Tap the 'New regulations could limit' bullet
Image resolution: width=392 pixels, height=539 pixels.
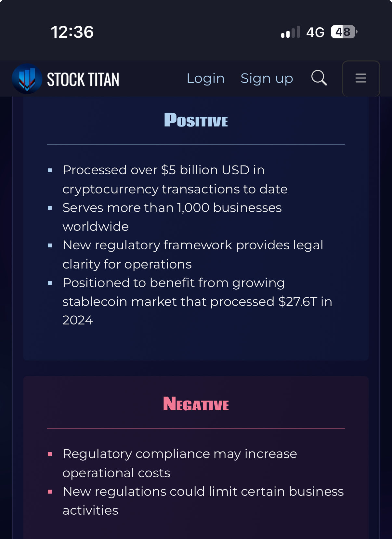point(203,501)
